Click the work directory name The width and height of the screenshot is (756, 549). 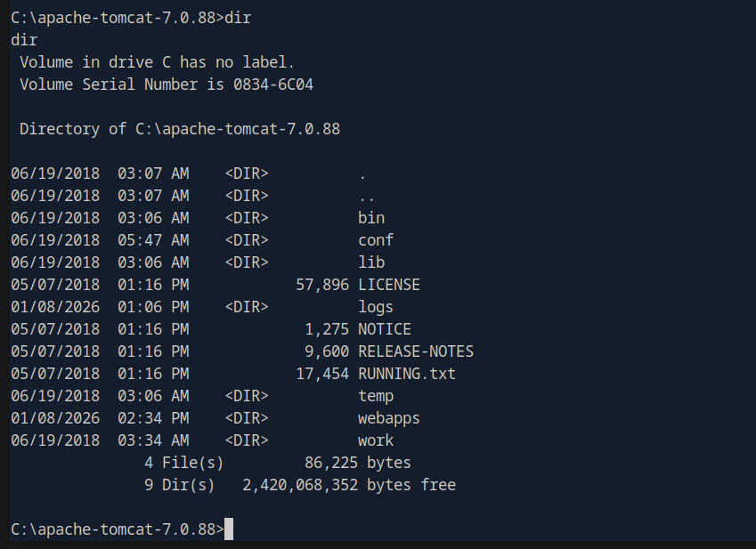[x=376, y=440]
